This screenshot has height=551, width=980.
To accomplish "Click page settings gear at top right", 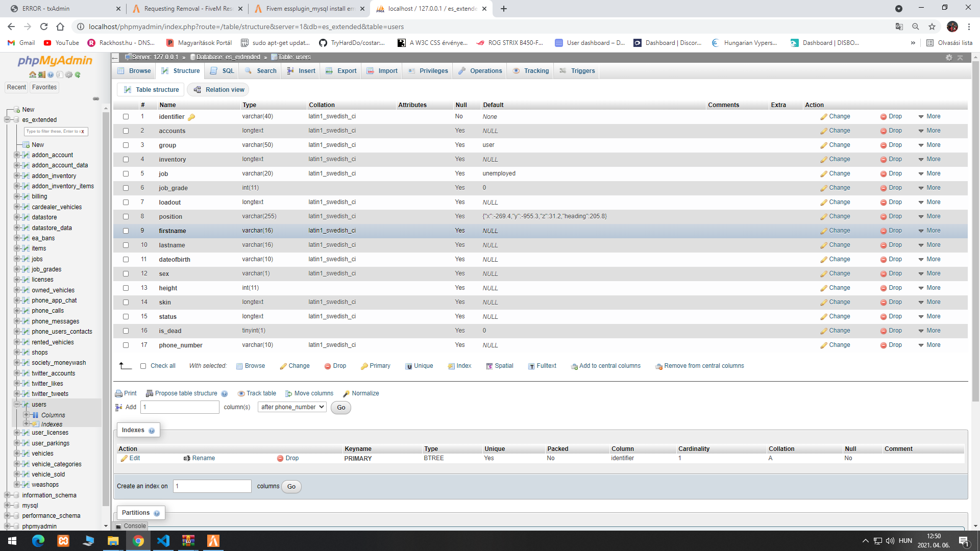I will [949, 58].
